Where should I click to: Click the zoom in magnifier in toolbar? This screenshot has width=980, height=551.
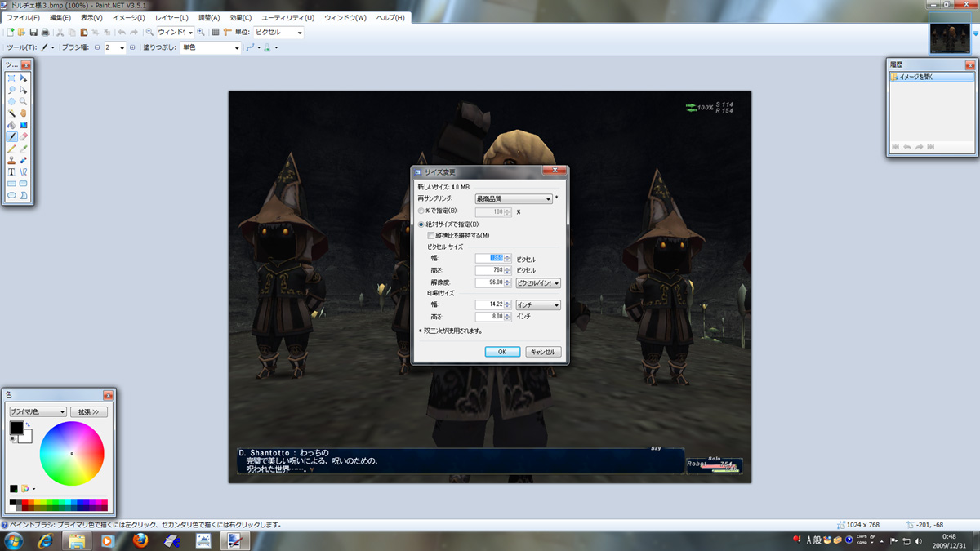[x=201, y=33]
